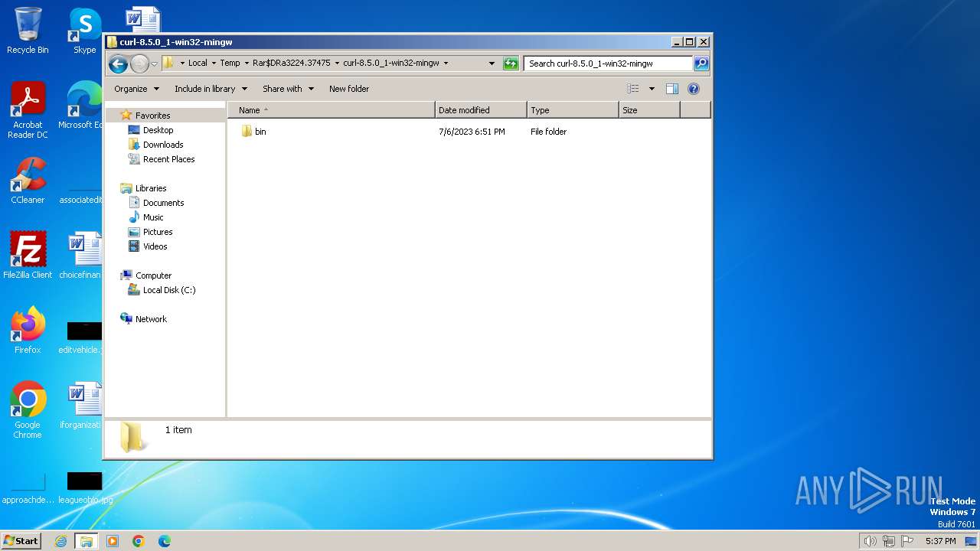Open network status tray icon
Screen dimensions: 980x551
click(889, 541)
